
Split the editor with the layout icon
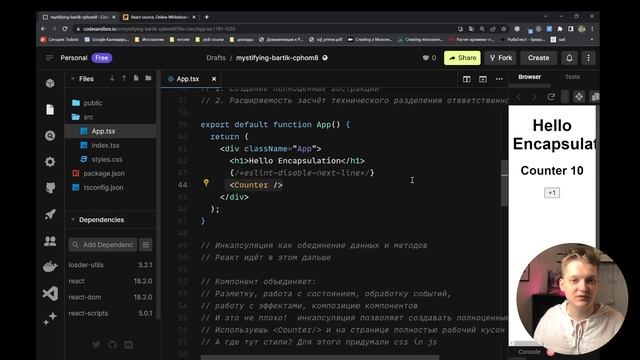pos(467,79)
